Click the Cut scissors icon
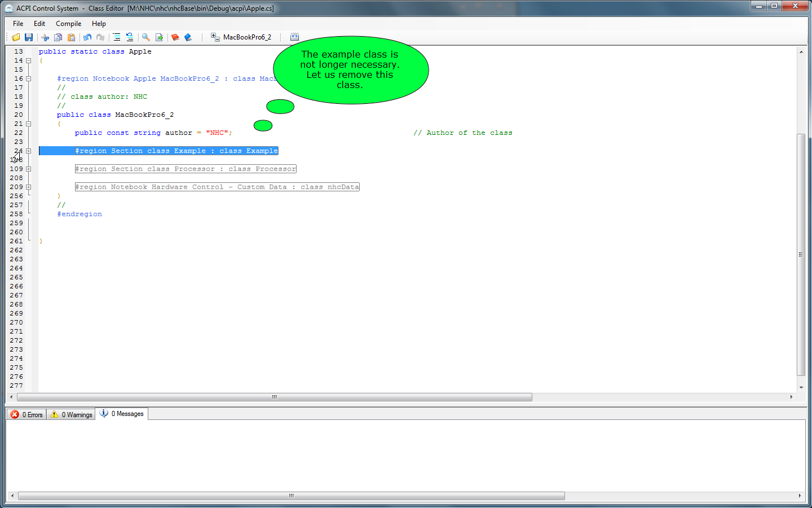 [45, 37]
